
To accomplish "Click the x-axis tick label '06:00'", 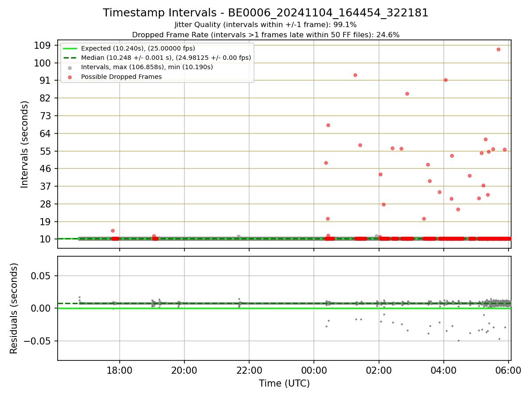I will pos(509,370).
